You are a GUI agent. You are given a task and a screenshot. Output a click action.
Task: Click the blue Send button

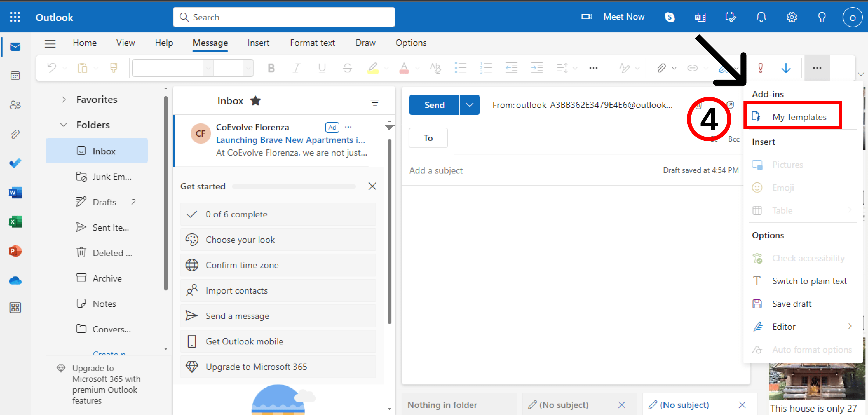[x=434, y=105]
